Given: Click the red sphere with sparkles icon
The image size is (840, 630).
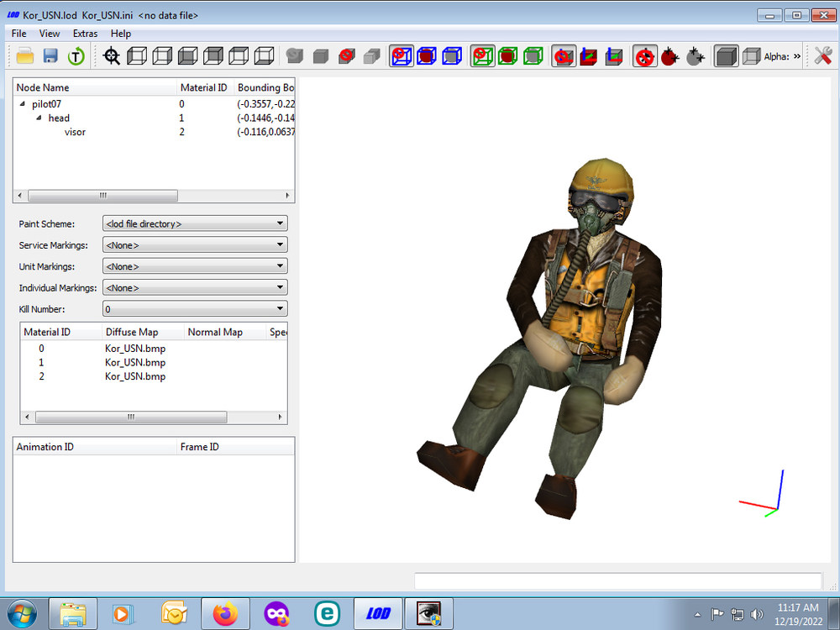Looking at the screenshot, I should [x=669, y=55].
